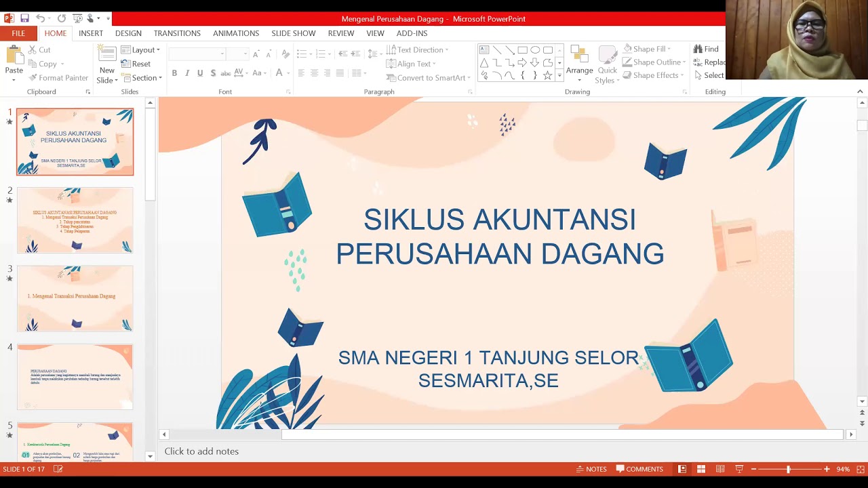Start slideshow from beginning via quick access icon
This screenshot has height=488, width=868.
pos(77,18)
